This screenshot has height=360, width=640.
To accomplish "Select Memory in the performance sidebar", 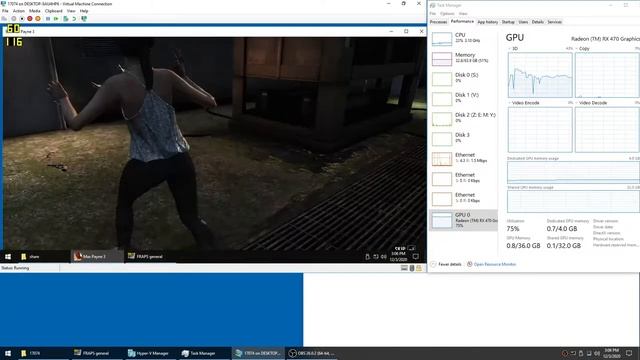I will point(463,59).
